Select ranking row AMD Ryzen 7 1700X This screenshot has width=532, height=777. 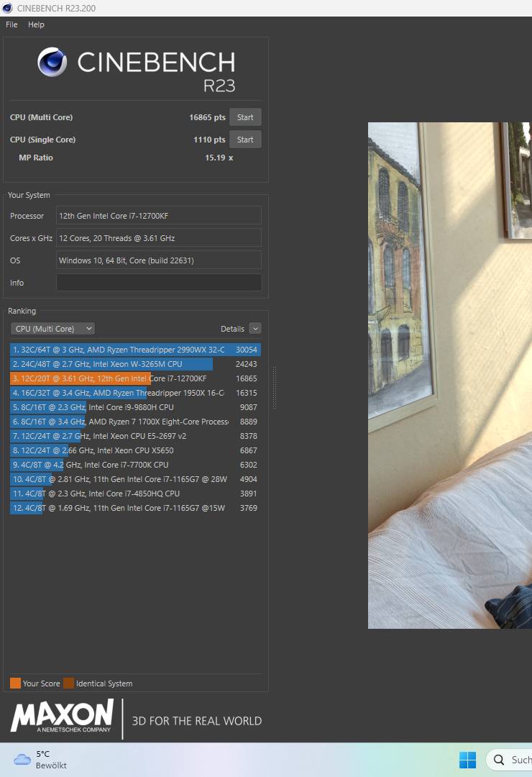(135, 422)
